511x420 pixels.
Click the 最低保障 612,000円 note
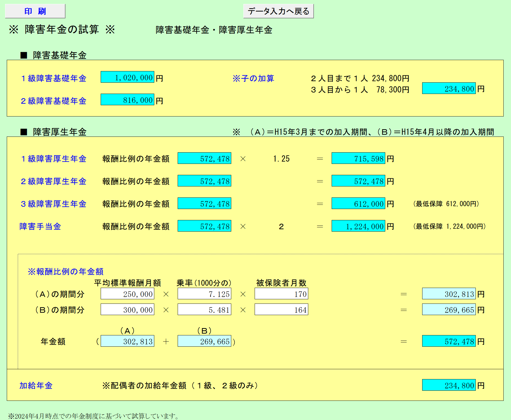[x=446, y=204]
